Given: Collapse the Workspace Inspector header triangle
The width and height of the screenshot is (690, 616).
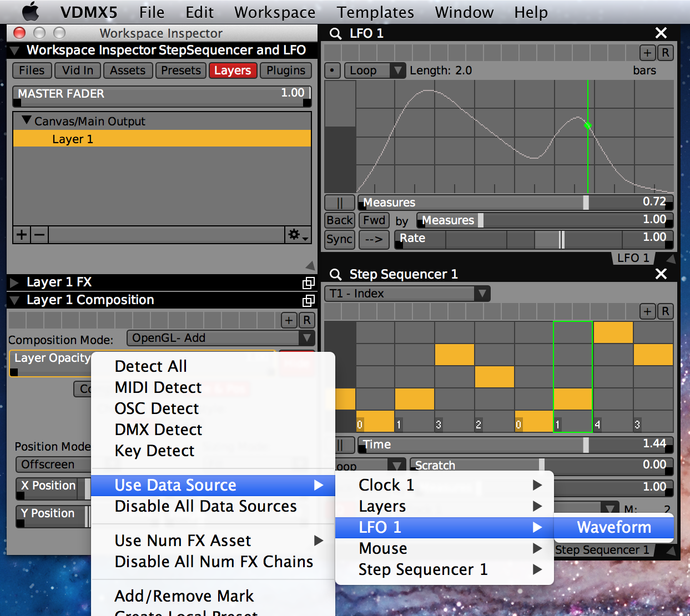Looking at the screenshot, I should 15,51.
